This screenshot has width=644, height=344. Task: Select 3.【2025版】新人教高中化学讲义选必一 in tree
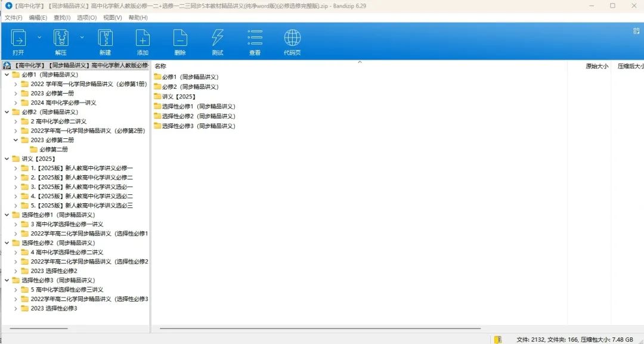click(x=82, y=187)
